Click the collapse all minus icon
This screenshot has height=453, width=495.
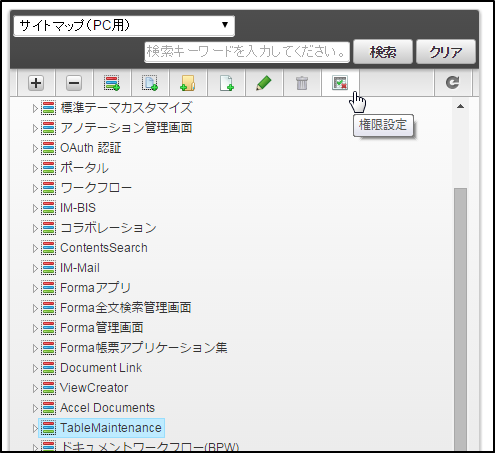pyautogui.click(x=74, y=83)
